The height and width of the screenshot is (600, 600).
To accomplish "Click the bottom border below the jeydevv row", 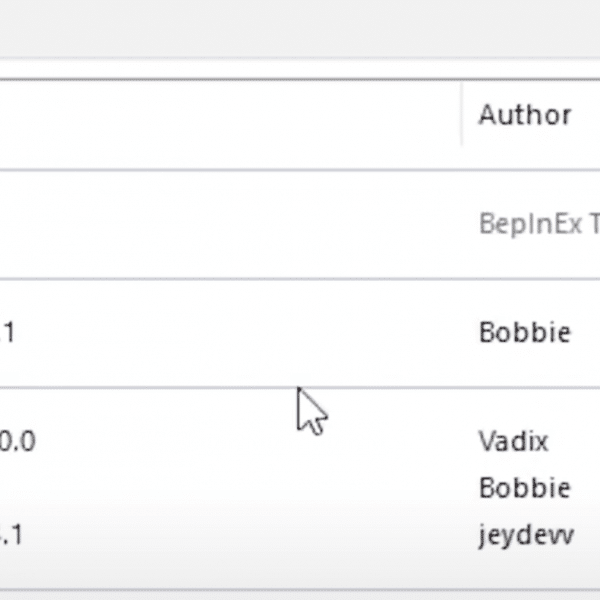I will coord(300,592).
